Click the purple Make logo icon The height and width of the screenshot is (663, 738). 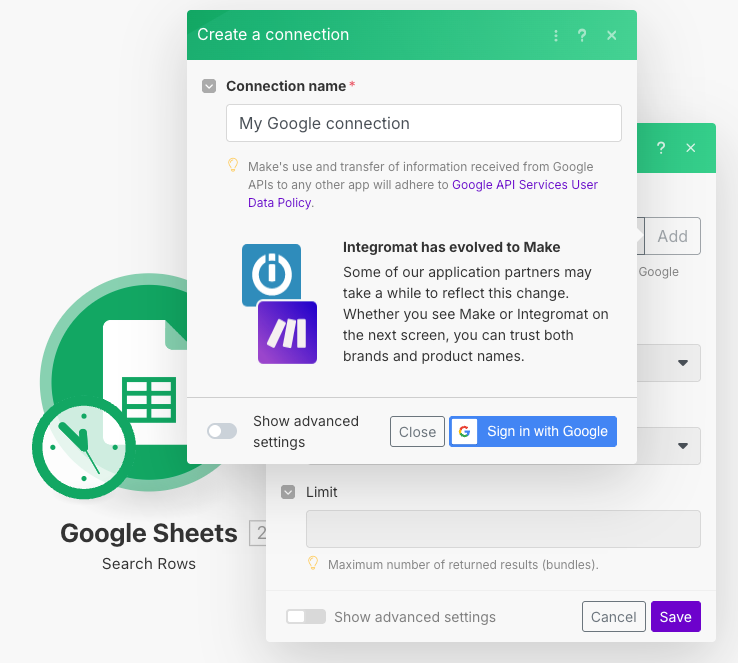click(288, 333)
